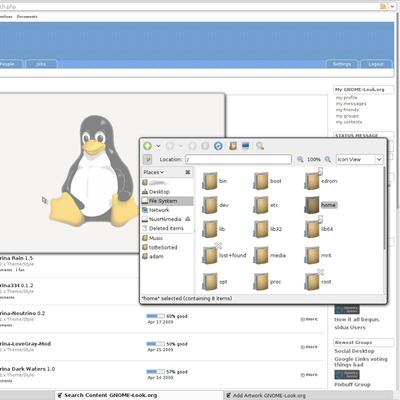
Task: Open Deleted Items in the sidebar
Action: (163, 228)
